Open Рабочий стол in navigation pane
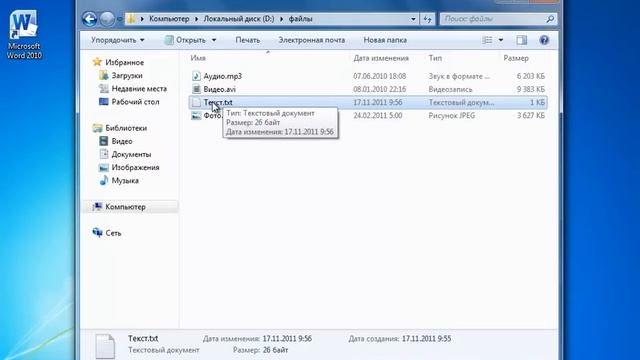Screen dimensions: 640x360 (135, 102)
